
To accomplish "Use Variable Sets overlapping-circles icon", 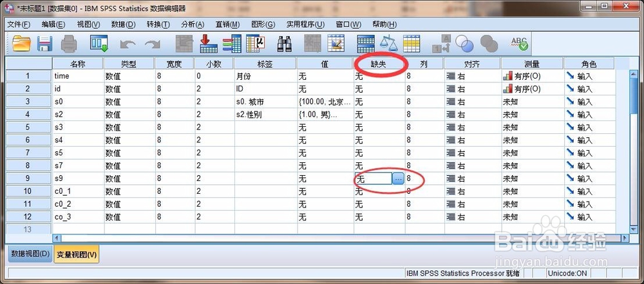I will coord(464,44).
